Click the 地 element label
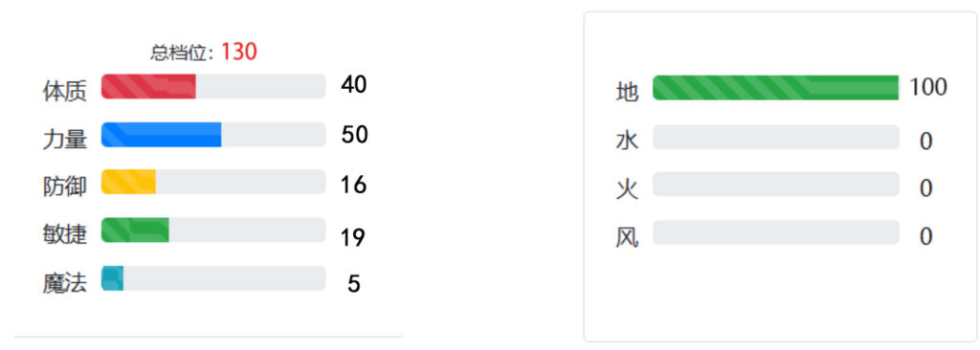Viewport: 980px width, 350px height. [x=627, y=93]
